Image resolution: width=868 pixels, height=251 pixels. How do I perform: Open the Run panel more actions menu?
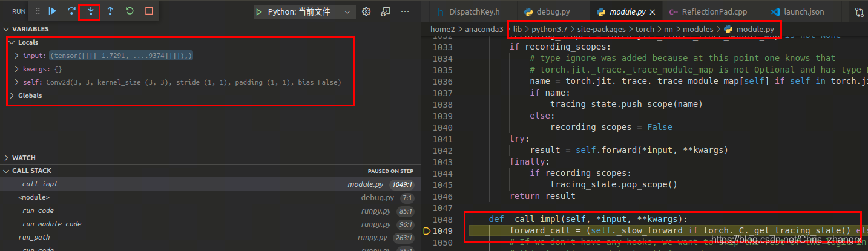(405, 11)
